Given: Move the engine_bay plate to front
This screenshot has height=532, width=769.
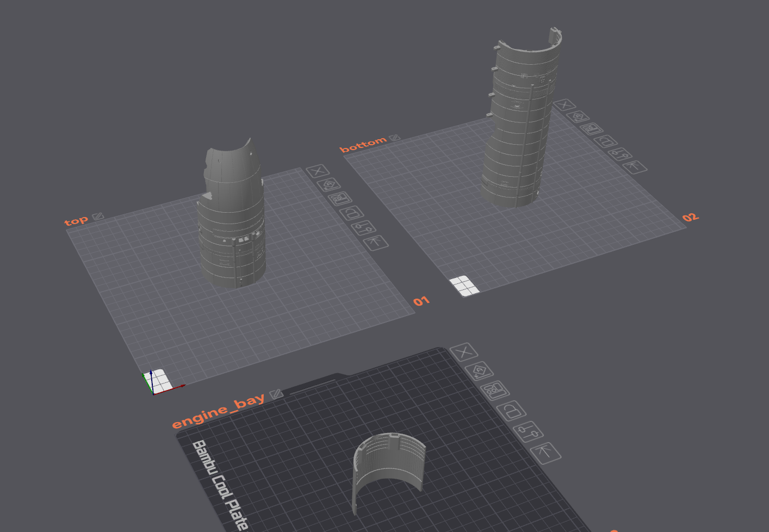Looking at the screenshot, I should click(x=545, y=452).
